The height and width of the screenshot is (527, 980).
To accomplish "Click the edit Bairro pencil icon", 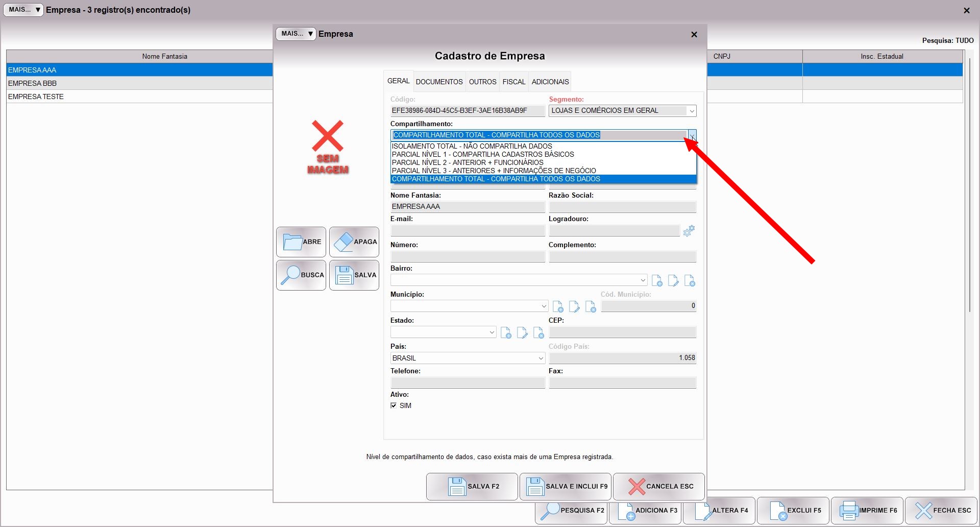I will pyautogui.click(x=673, y=281).
